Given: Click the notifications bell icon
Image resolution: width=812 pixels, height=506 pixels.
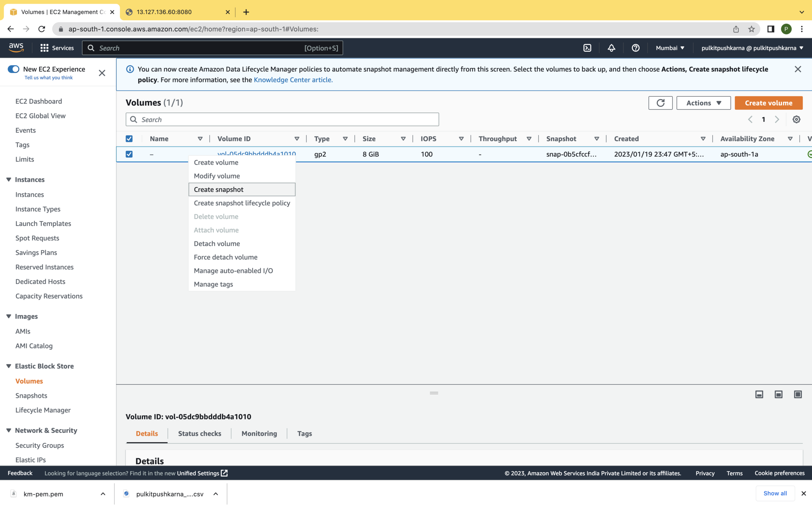Looking at the screenshot, I should (611, 48).
